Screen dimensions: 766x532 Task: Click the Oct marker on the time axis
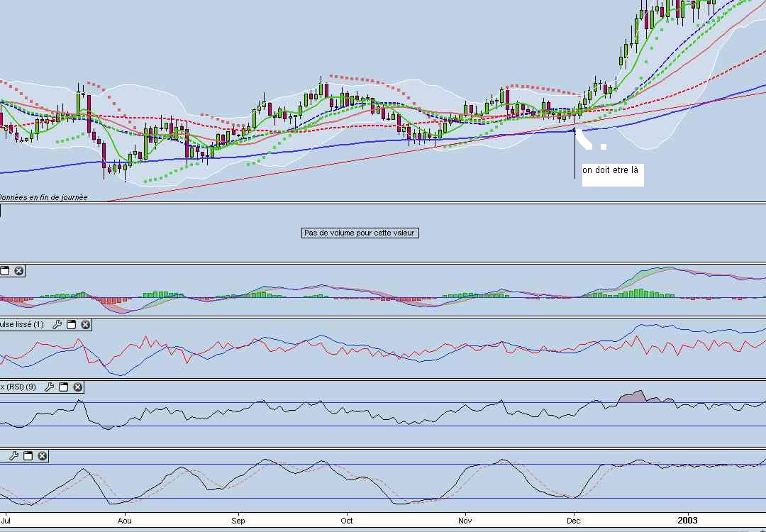347,521
